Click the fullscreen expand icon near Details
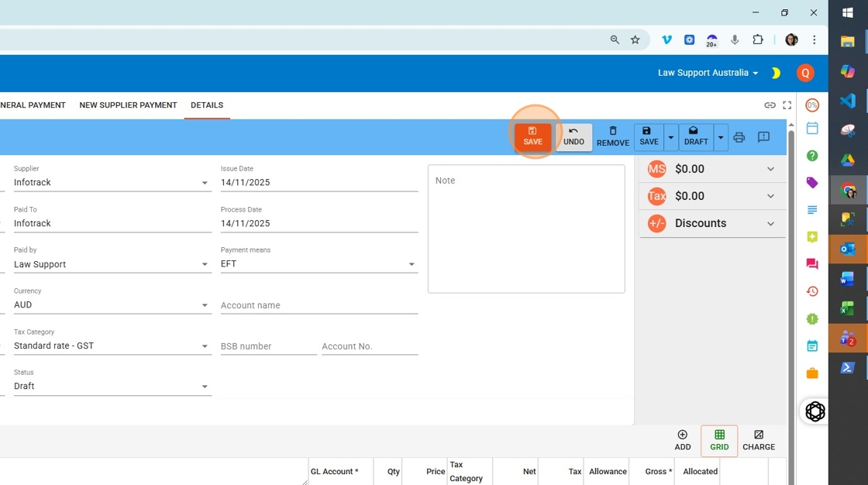 tap(787, 105)
